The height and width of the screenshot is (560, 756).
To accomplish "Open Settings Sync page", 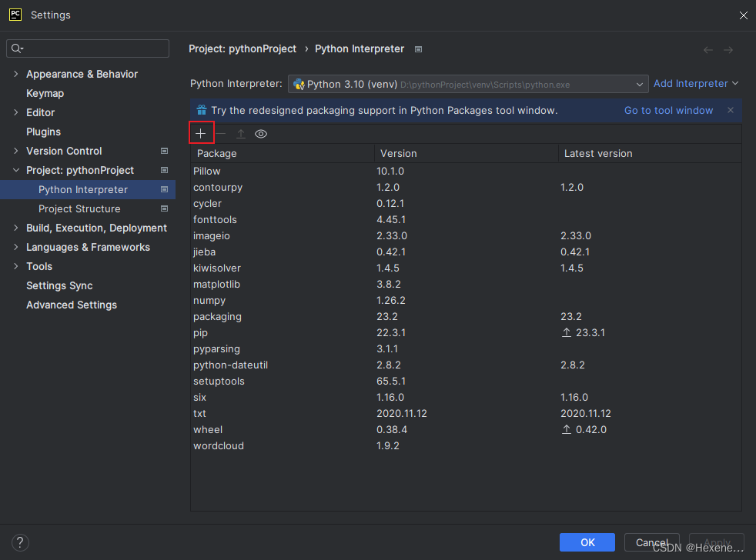I will tap(59, 286).
